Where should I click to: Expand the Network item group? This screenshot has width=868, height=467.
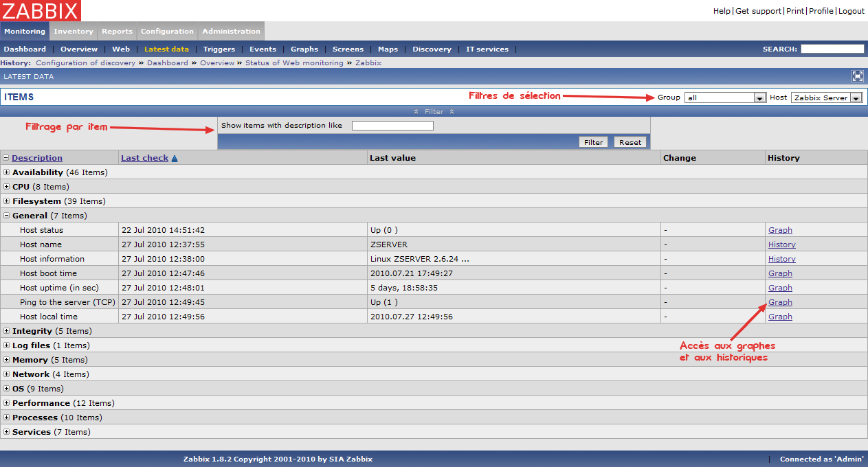[7, 374]
